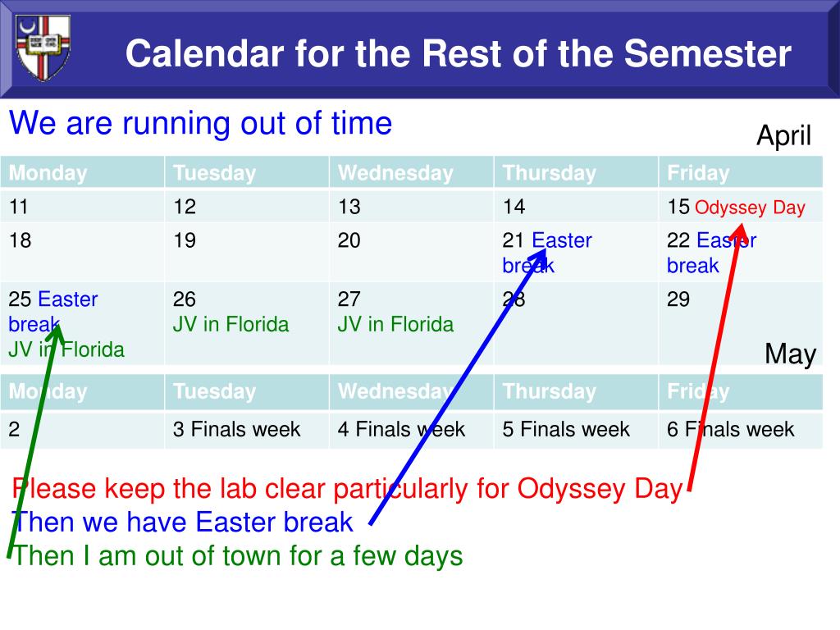Image resolution: width=840 pixels, height=630 pixels.
Task: Select the May month label
Action: (x=790, y=354)
